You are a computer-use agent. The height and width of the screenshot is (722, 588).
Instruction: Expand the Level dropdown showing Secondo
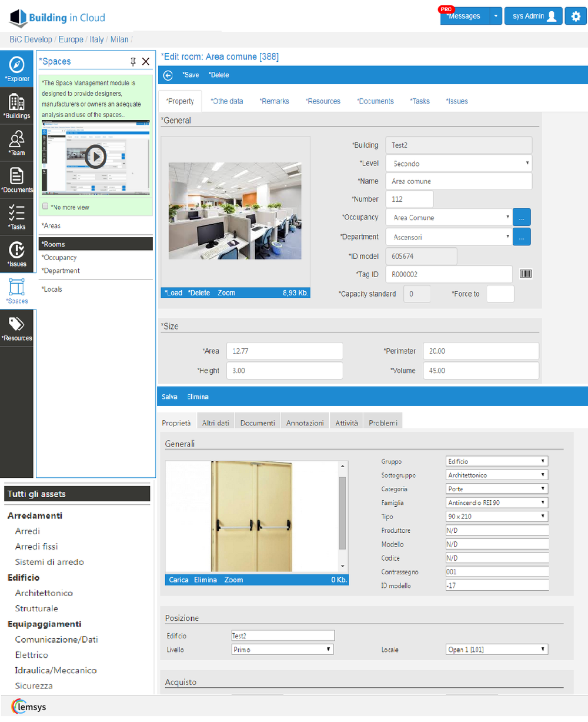459,164
